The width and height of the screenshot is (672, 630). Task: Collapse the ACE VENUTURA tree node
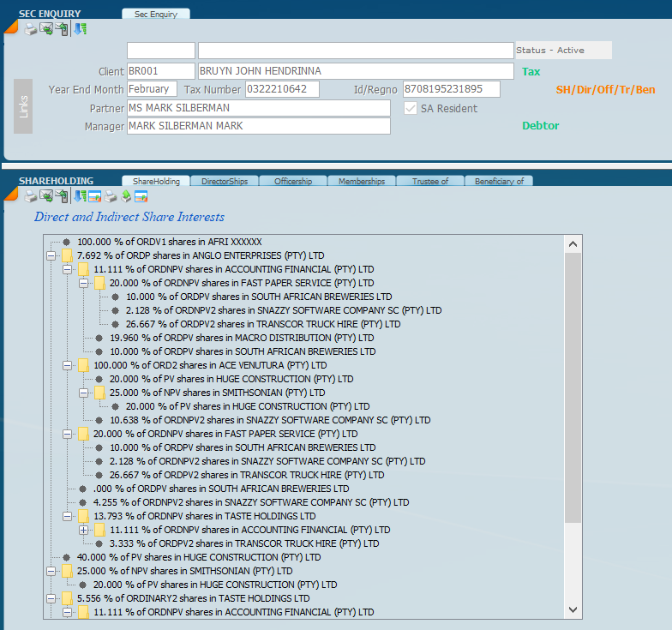coord(68,365)
